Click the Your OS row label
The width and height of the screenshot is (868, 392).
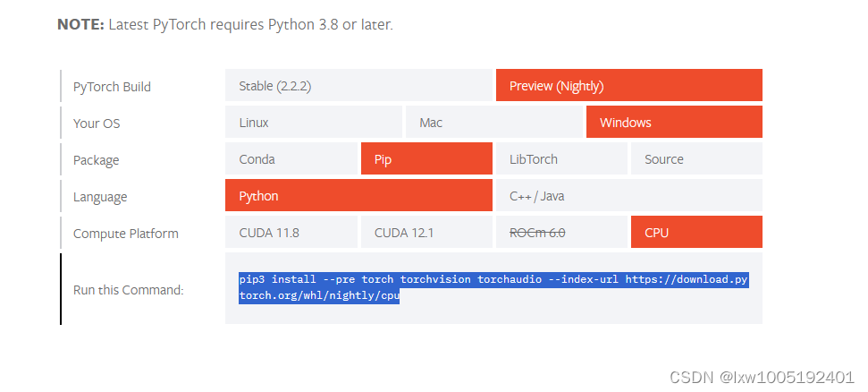[x=97, y=124]
